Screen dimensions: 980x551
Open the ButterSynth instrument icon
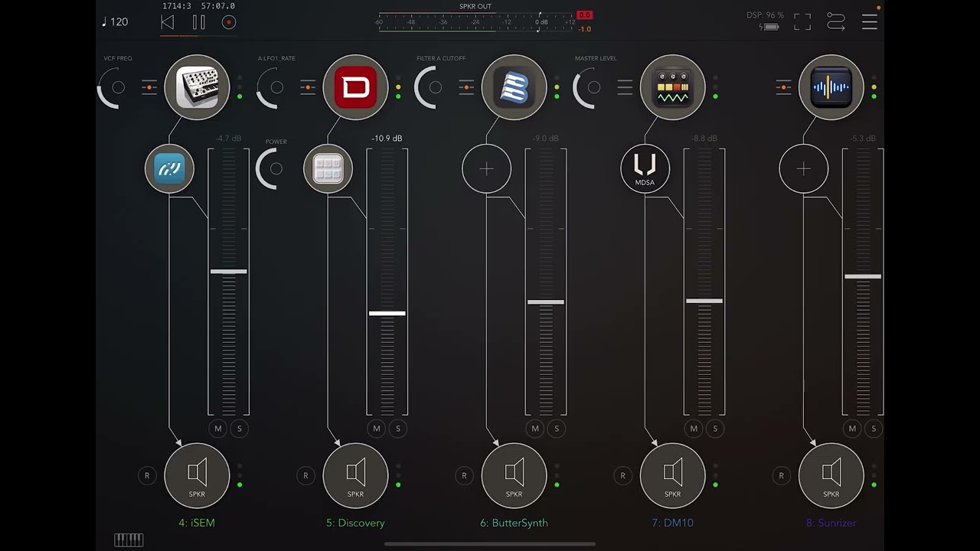click(x=514, y=87)
